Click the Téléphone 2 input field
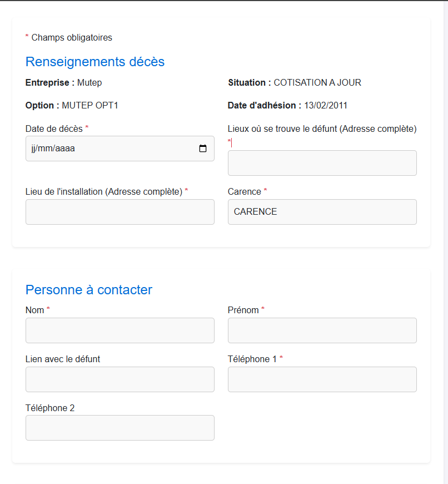448x484 pixels. click(x=120, y=427)
